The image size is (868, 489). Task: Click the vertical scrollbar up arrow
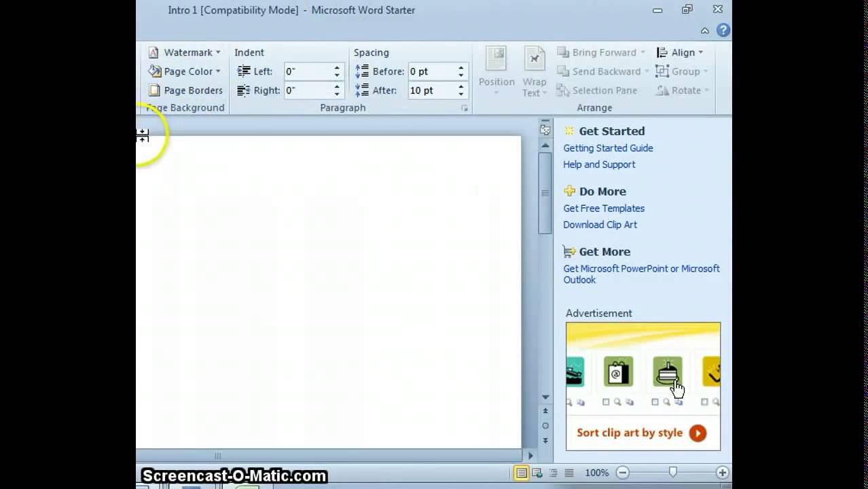(x=545, y=145)
